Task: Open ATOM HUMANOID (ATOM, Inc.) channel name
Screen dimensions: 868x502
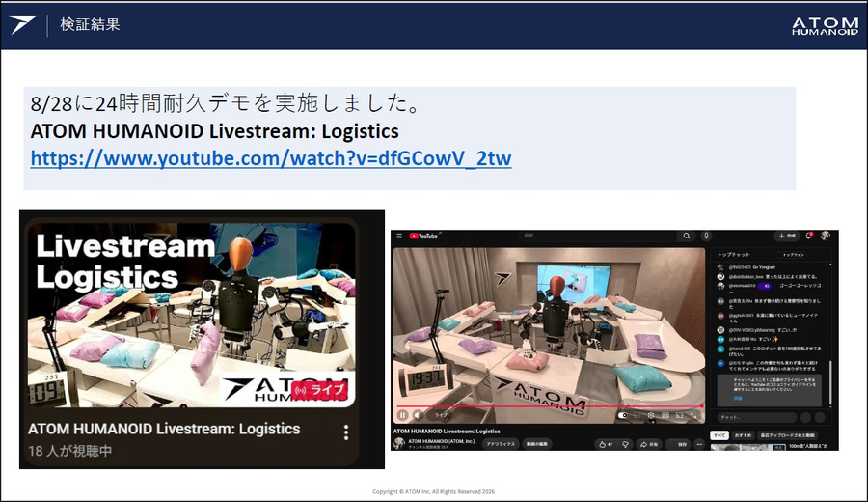Action: 441,441
